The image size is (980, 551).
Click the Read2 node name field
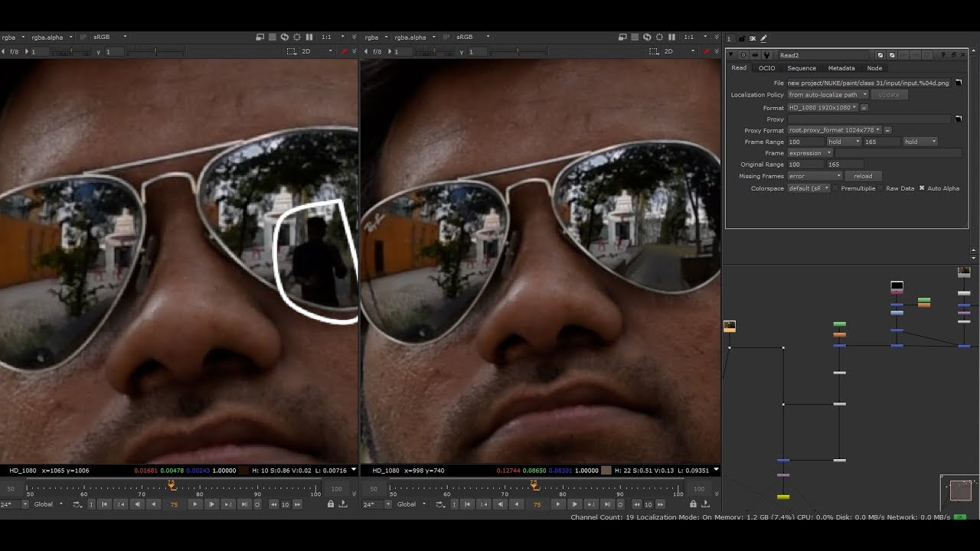point(823,55)
